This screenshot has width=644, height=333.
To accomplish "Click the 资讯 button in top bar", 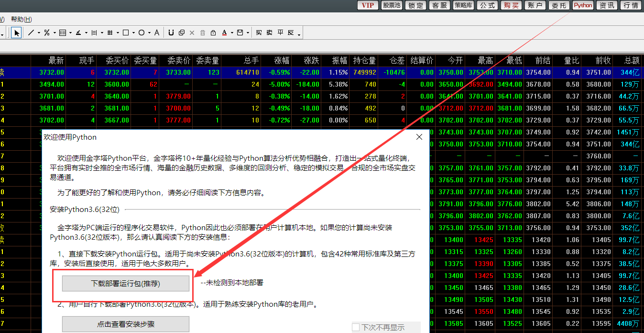I will click(x=607, y=5).
